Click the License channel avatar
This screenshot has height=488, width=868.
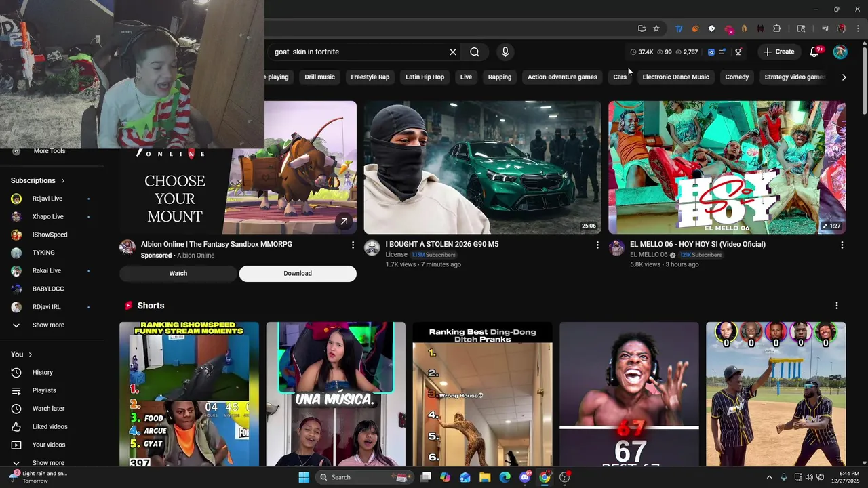372,247
